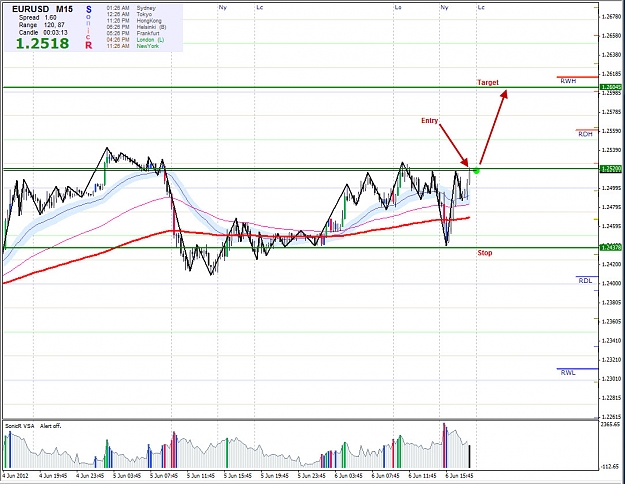The width and height of the screenshot is (625, 484).
Task: Click the 1.24795 price axis label
Action: pyautogui.click(x=611, y=207)
